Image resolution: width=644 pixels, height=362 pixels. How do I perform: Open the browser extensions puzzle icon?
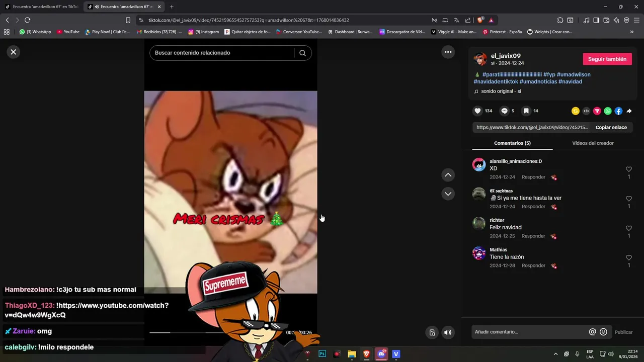560,20
